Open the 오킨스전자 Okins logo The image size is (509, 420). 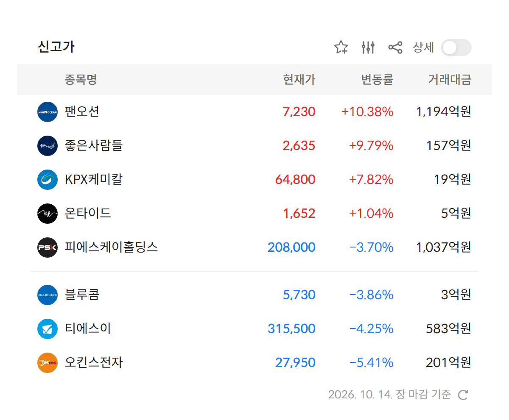click(x=48, y=363)
